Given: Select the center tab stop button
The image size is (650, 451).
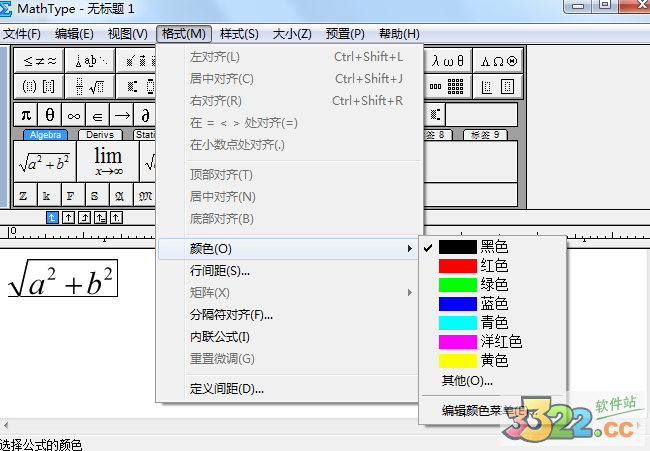Looking at the screenshot, I should click(68, 217).
